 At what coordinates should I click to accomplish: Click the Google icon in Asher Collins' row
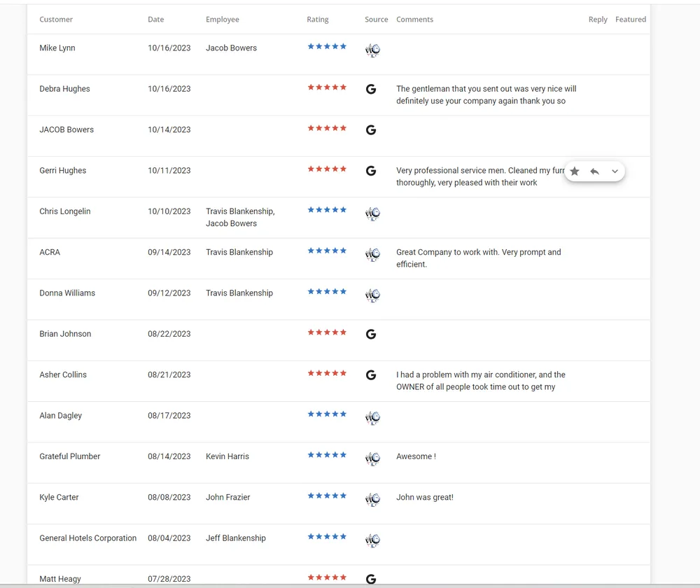(x=371, y=375)
